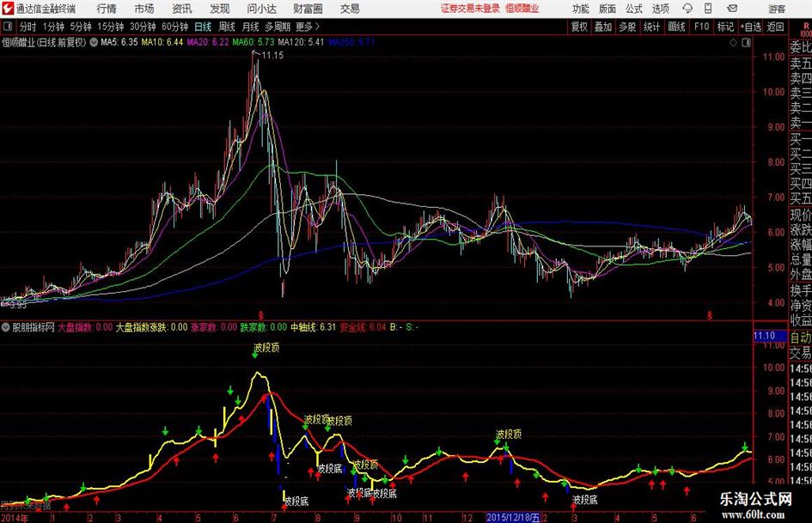The width and height of the screenshot is (812, 523).
Task: Open the round dropdown beside 股朋指标网 indicator
Action: tap(6, 327)
